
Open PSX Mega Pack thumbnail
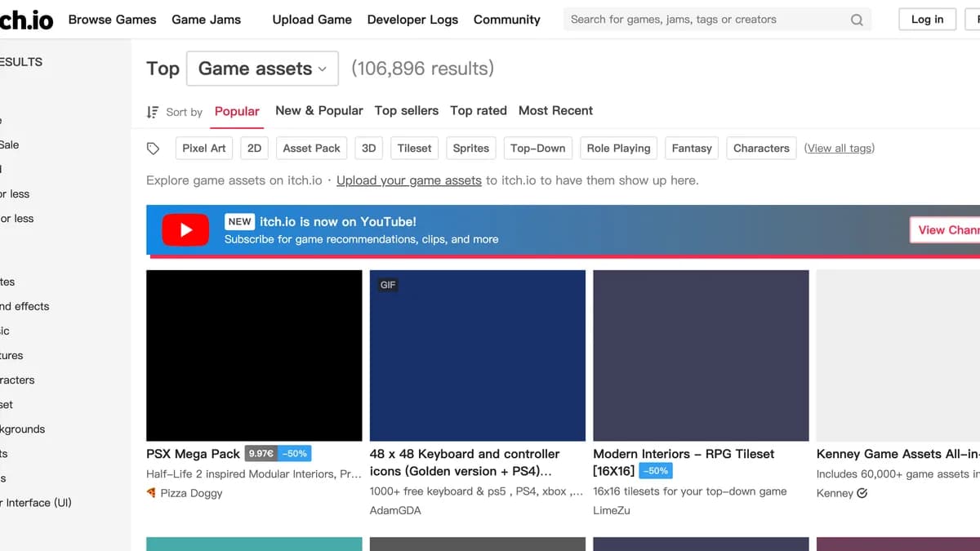(x=254, y=356)
